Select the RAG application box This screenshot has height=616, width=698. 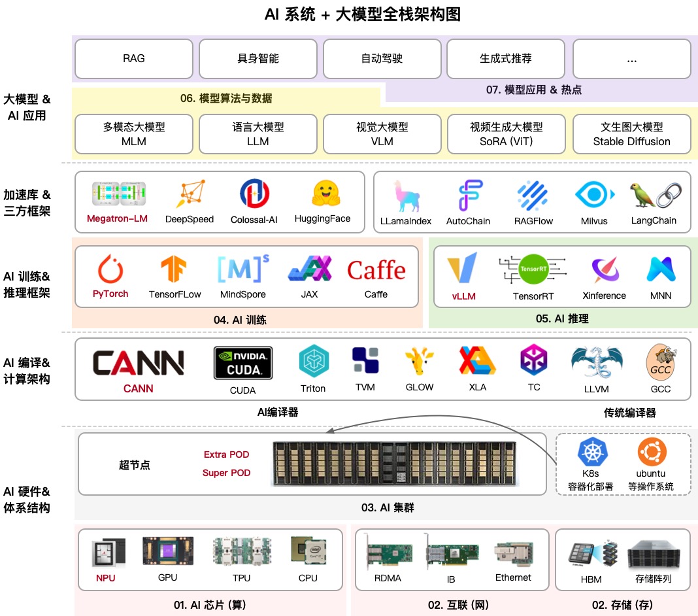pos(133,58)
